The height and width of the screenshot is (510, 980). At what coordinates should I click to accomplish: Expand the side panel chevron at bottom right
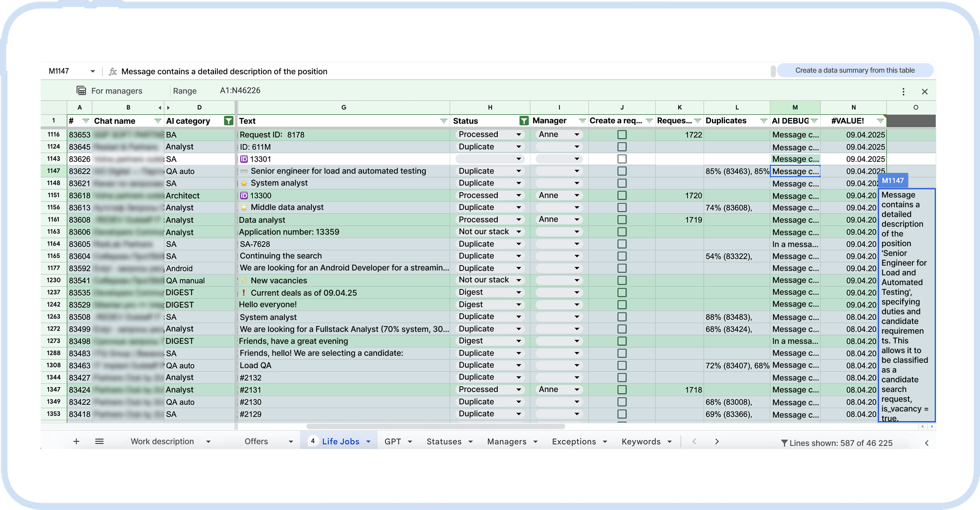tap(927, 443)
